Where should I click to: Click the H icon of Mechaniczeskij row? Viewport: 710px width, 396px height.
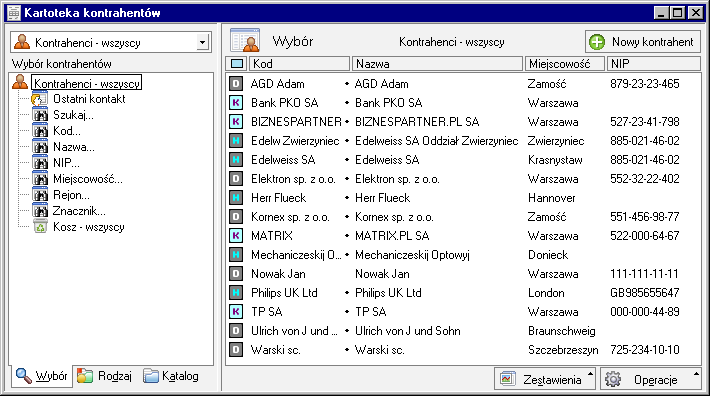click(x=235, y=255)
